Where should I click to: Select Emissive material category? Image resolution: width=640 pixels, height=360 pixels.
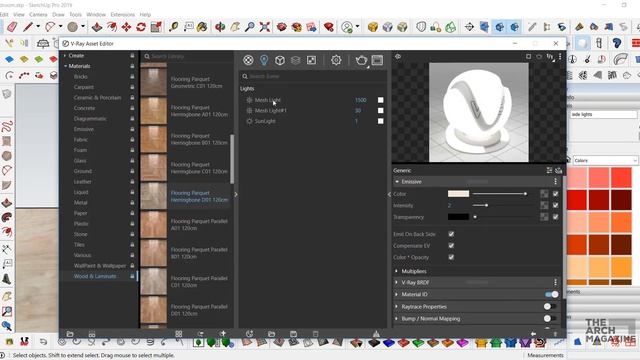84,129
